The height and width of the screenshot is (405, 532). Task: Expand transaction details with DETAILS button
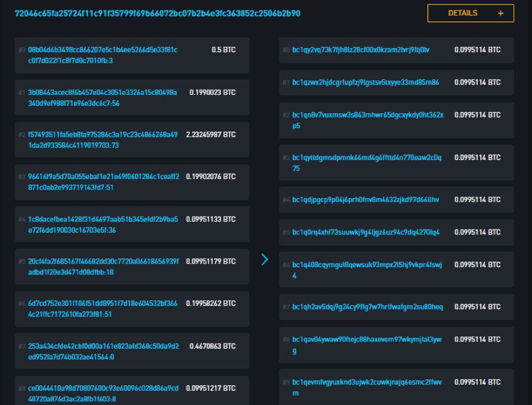click(470, 13)
